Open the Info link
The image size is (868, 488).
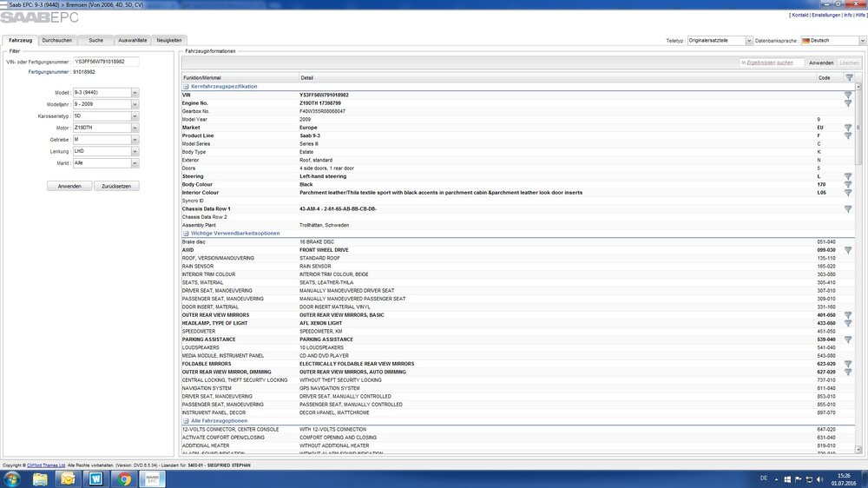pyautogui.click(x=847, y=15)
